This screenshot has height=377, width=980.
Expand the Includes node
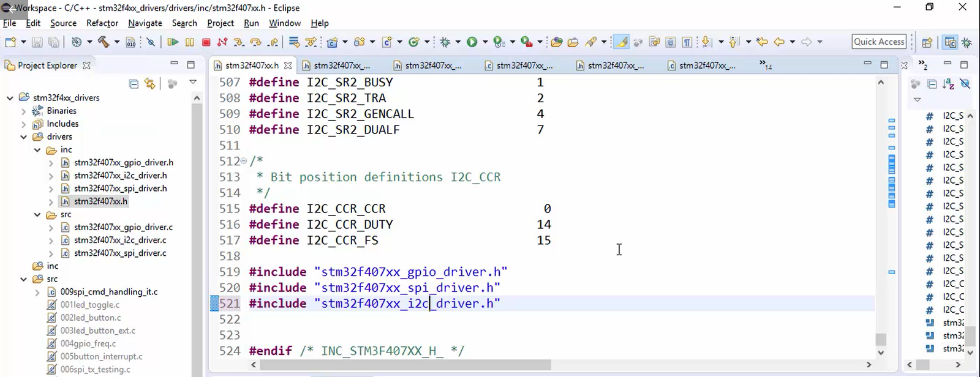click(23, 124)
